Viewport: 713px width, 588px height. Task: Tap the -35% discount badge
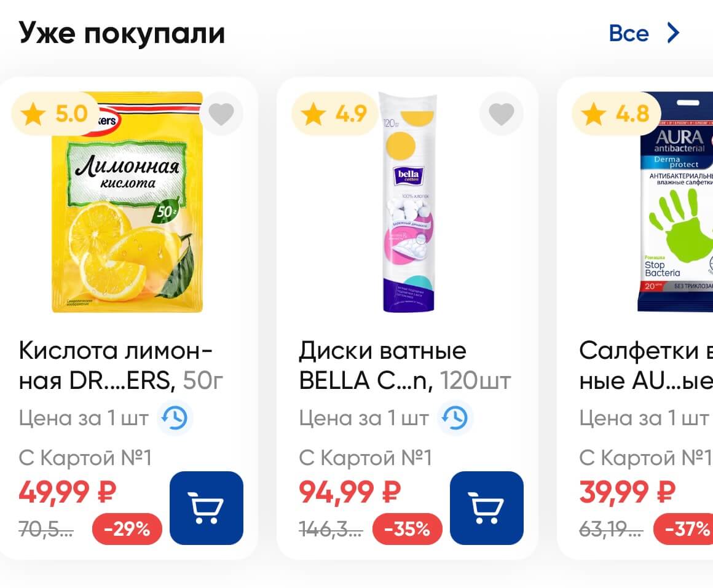[408, 529]
